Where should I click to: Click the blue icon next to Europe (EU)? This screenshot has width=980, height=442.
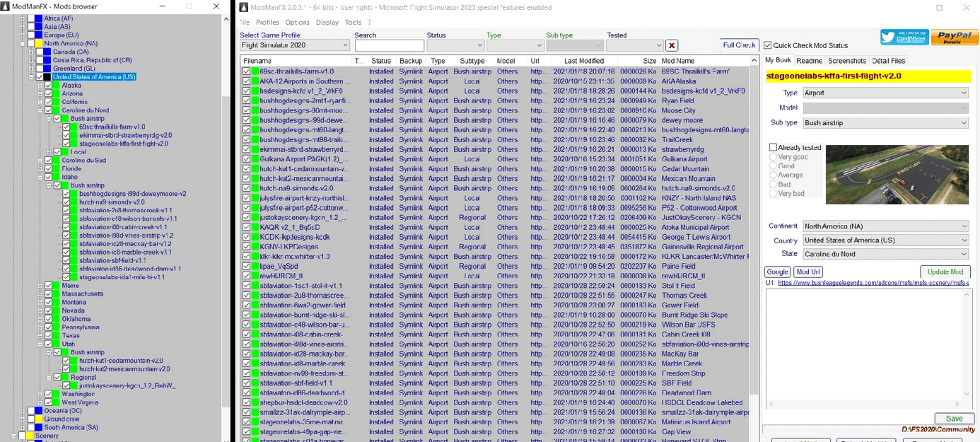(39, 35)
